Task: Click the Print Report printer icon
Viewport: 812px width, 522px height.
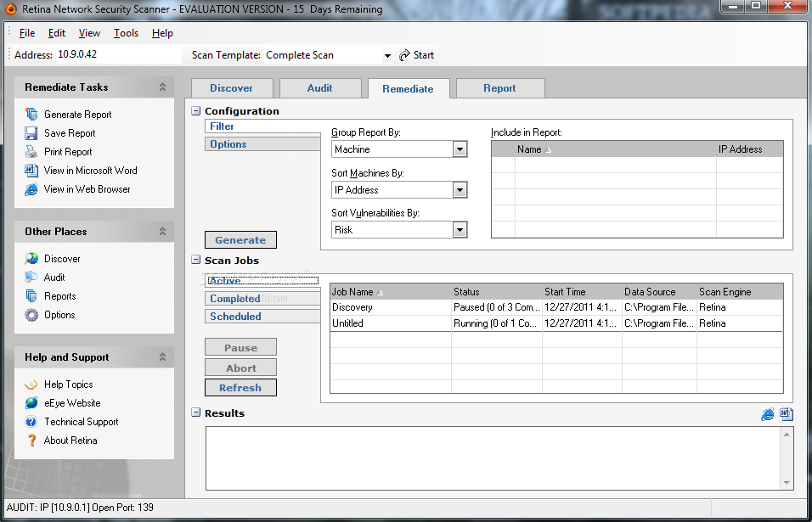Action: click(31, 152)
